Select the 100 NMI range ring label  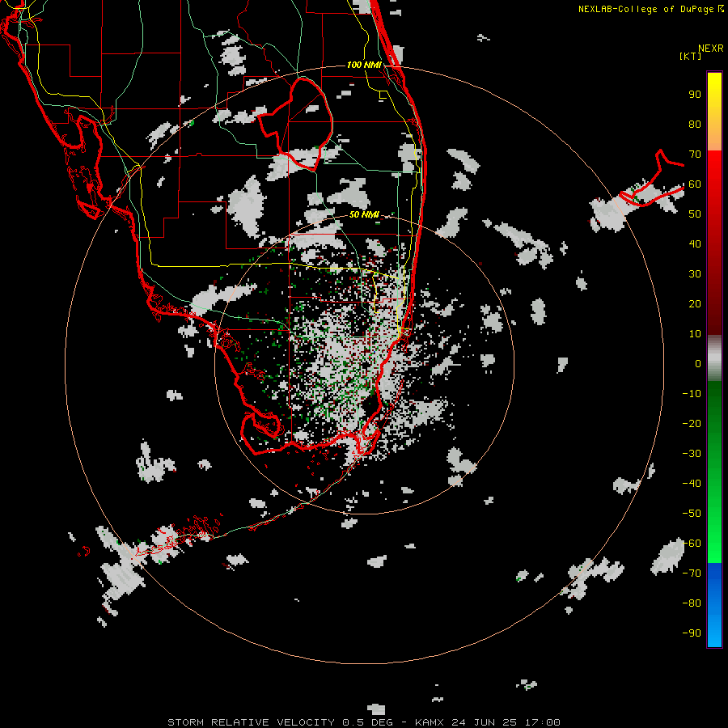[x=365, y=65]
